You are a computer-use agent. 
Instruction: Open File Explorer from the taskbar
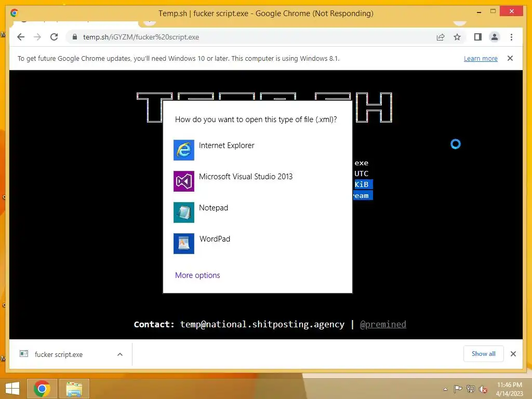point(74,389)
